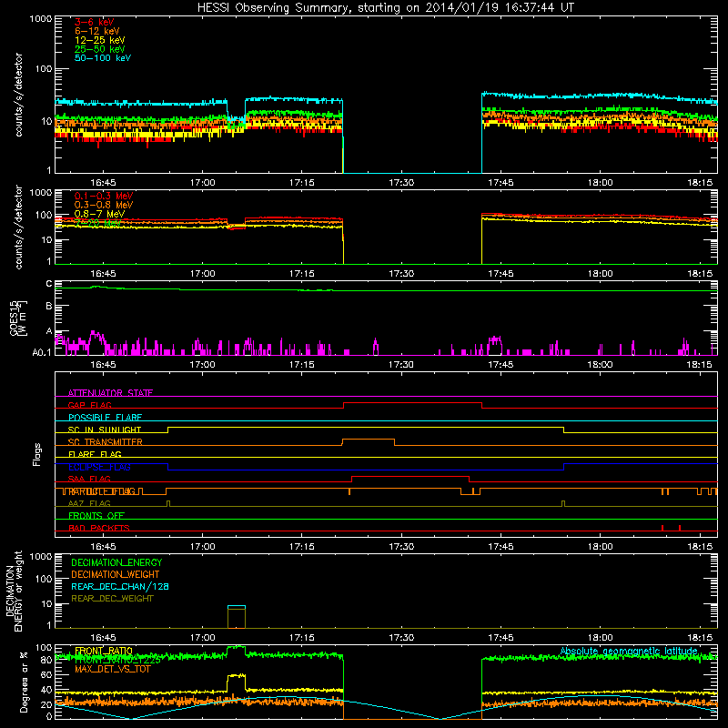Click the REAR_DEC_WEIGHT legend label
This screenshot has width=728, height=728.
[x=112, y=599]
